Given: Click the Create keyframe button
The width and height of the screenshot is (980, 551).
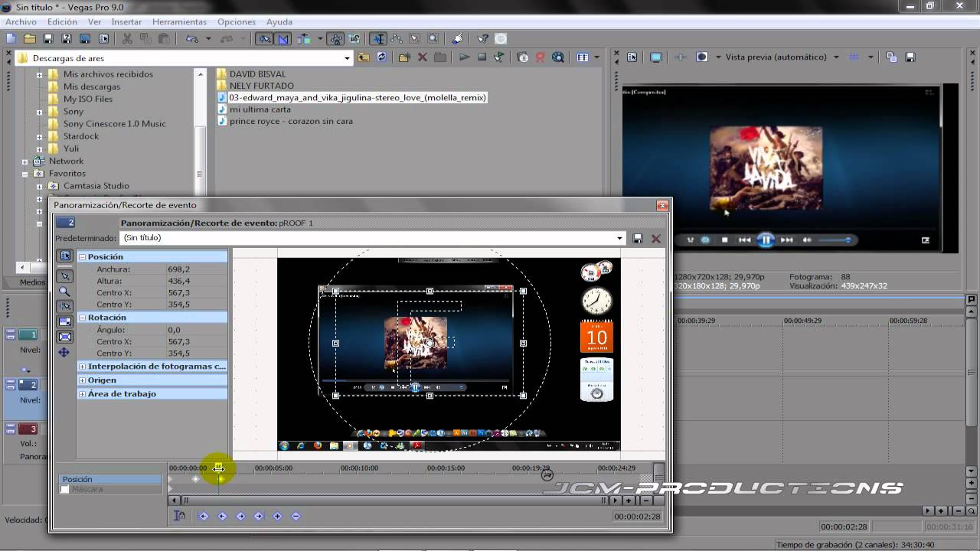Looking at the screenshot, I should (277, 517).
